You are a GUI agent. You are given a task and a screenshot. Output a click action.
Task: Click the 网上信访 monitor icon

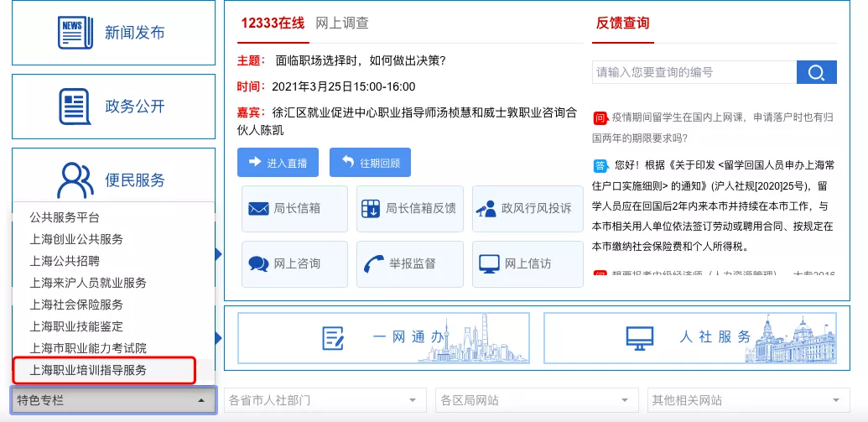pyautogui.click(x=489, y=263)
